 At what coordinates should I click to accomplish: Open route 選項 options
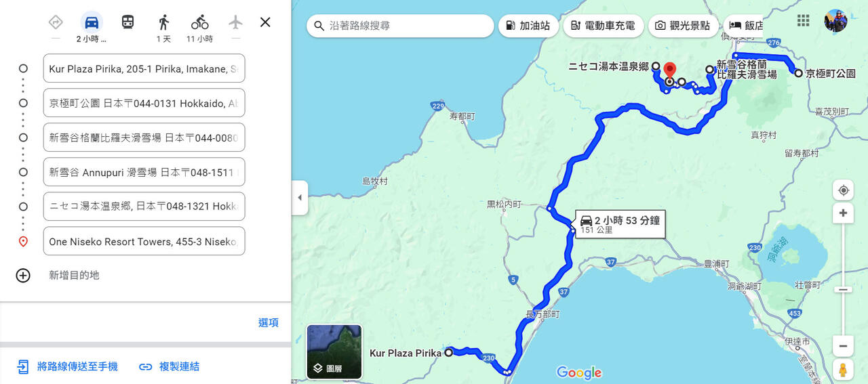(269, 323)
